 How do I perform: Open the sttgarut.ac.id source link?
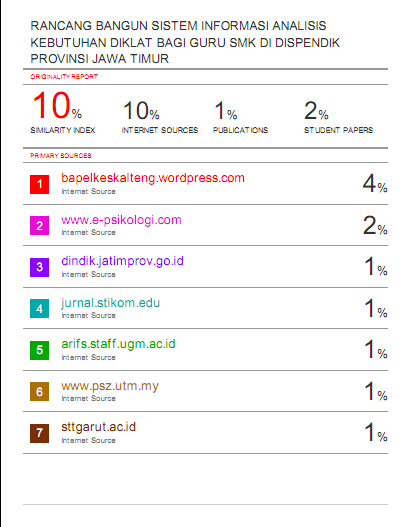(x=98, y=427)
